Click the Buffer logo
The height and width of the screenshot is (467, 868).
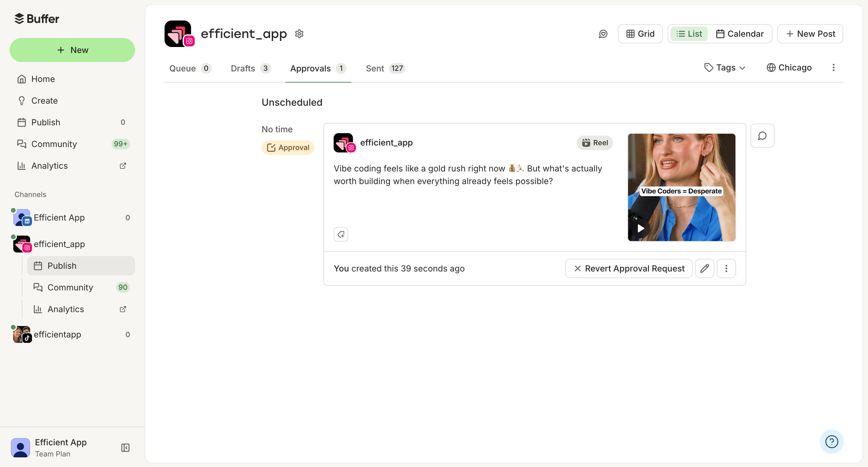(37, 19)
